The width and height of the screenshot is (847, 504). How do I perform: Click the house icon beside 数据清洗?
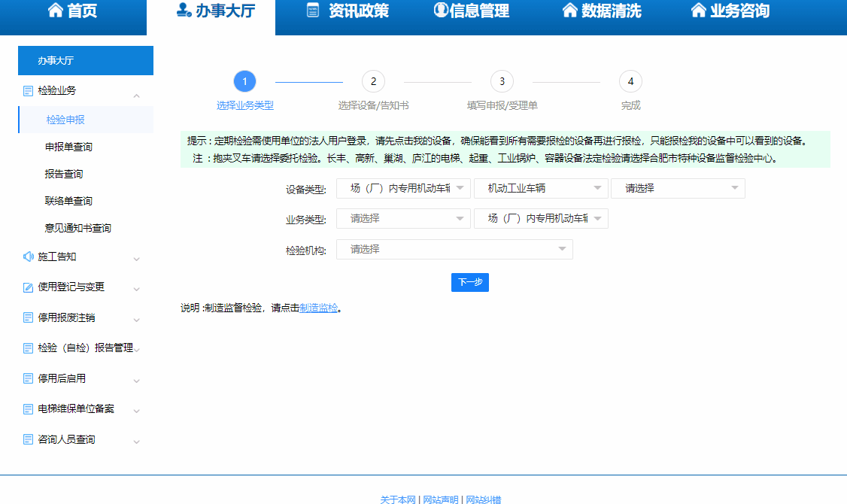(570, 10)
